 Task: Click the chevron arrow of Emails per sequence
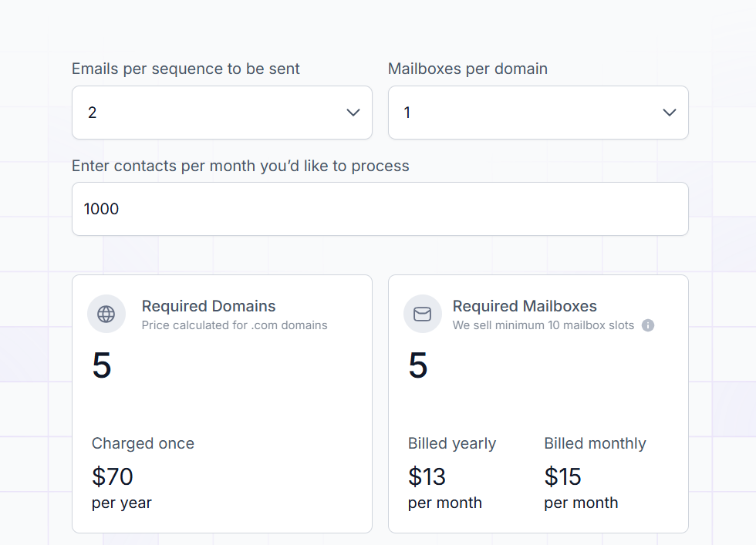pos(353,113)
